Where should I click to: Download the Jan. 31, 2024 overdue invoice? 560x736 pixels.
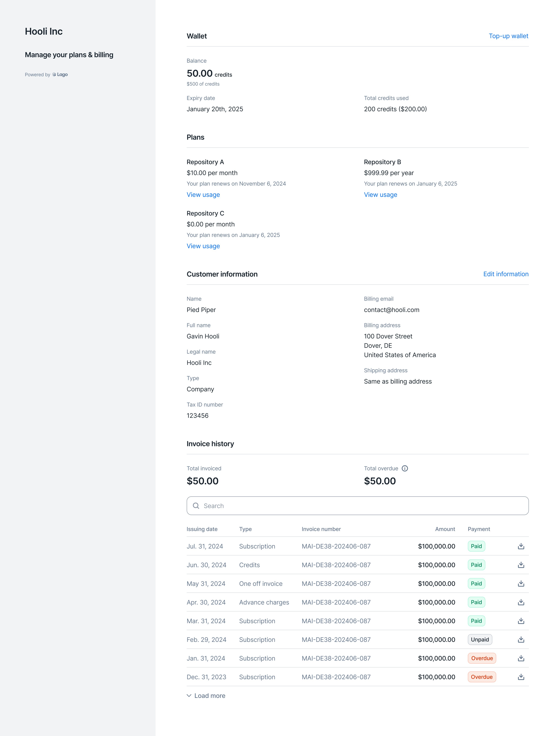click(x=521, y=658)
